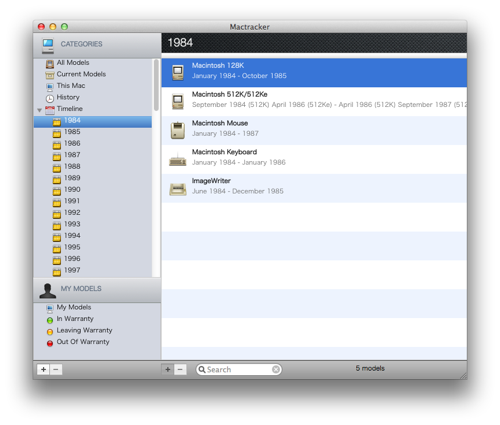Click the Macintosh Mouse icon
500x425 pixels.
click(x=178, y=130)
